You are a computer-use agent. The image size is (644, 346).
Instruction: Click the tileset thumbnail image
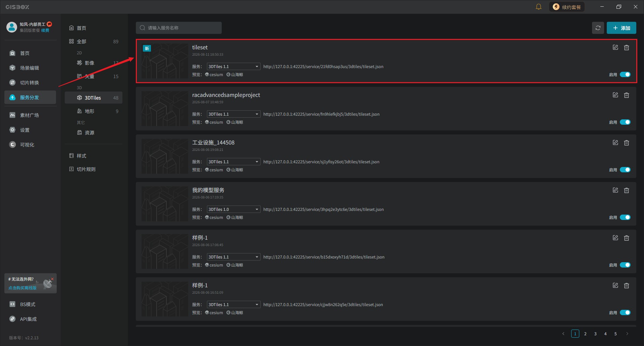(165, 61)
